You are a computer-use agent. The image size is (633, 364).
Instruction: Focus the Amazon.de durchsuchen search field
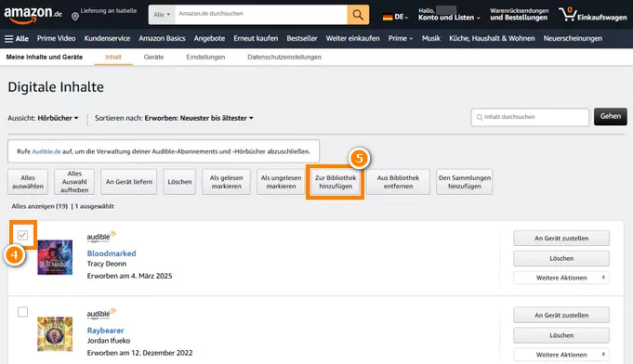pos(261,15)
